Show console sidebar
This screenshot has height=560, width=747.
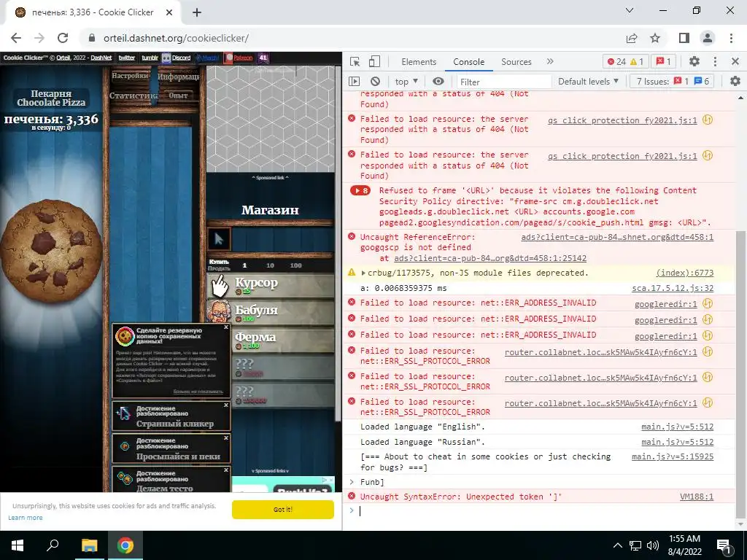[x=354, y=82]
